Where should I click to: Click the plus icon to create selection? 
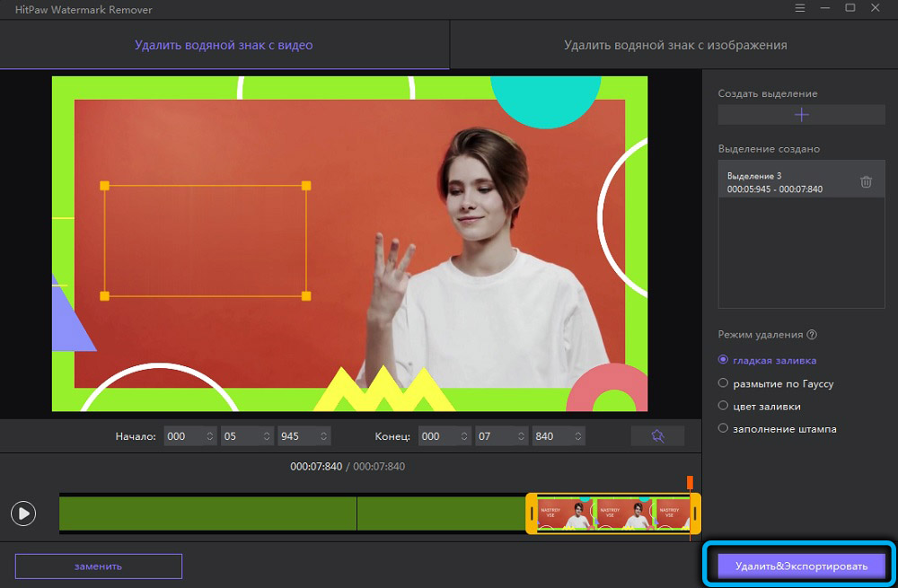[802, 115]
